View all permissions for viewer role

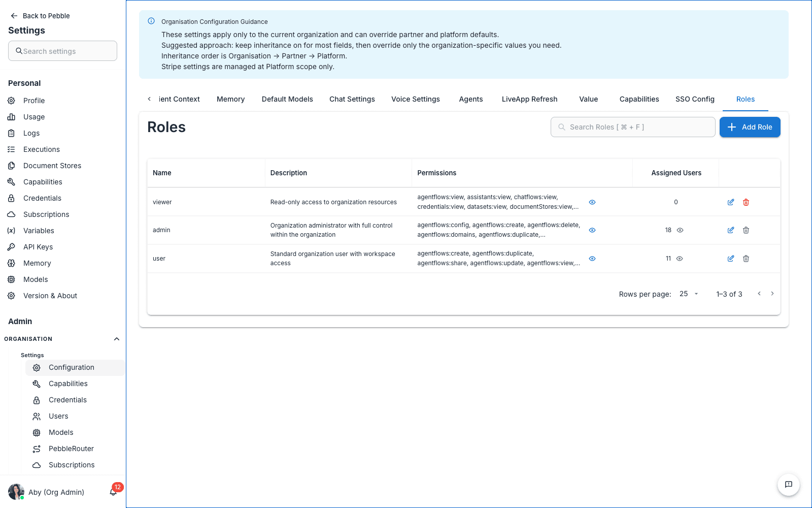[592, 202]
